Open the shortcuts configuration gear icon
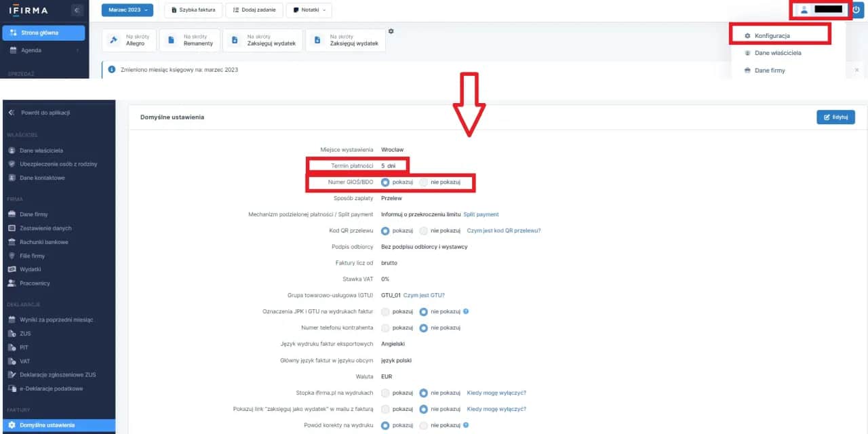The height and width of the screenshot is (434, 868). 391,31
